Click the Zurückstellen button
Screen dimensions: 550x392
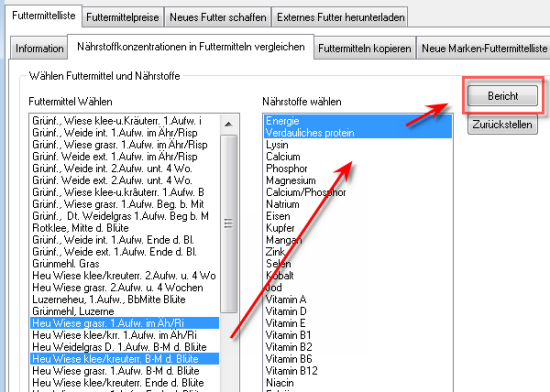pyautogui.click(x=502, y=124)
